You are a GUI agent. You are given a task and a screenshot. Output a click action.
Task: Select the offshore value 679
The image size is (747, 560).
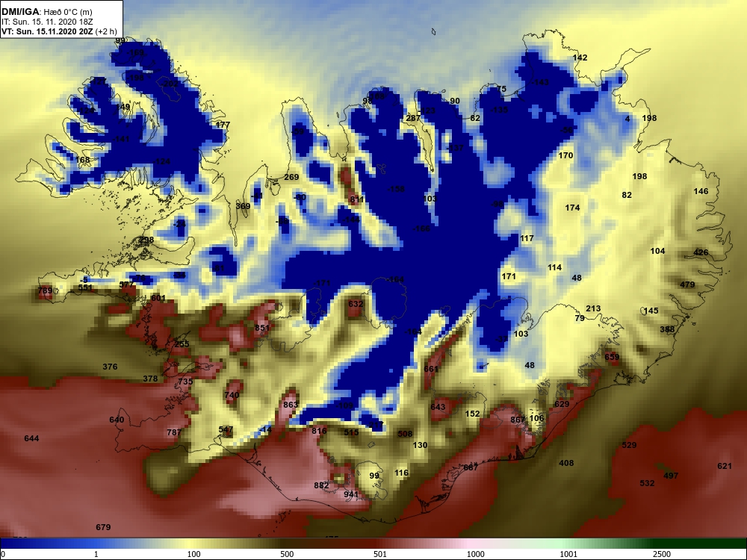(103, 527)
